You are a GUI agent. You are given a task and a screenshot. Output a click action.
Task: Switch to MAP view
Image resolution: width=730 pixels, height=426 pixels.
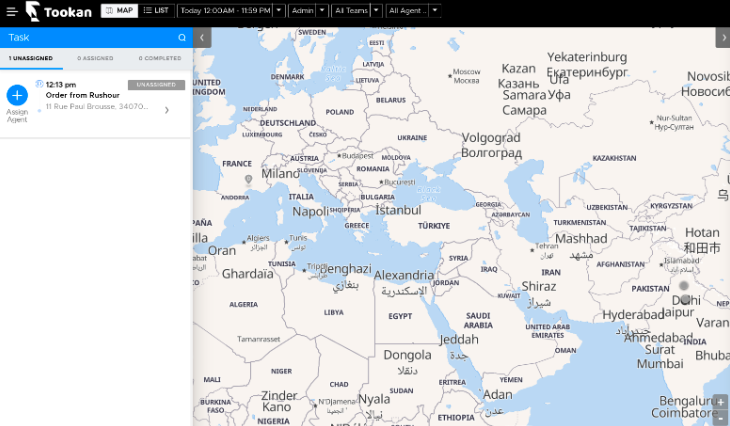pos(119,11)
